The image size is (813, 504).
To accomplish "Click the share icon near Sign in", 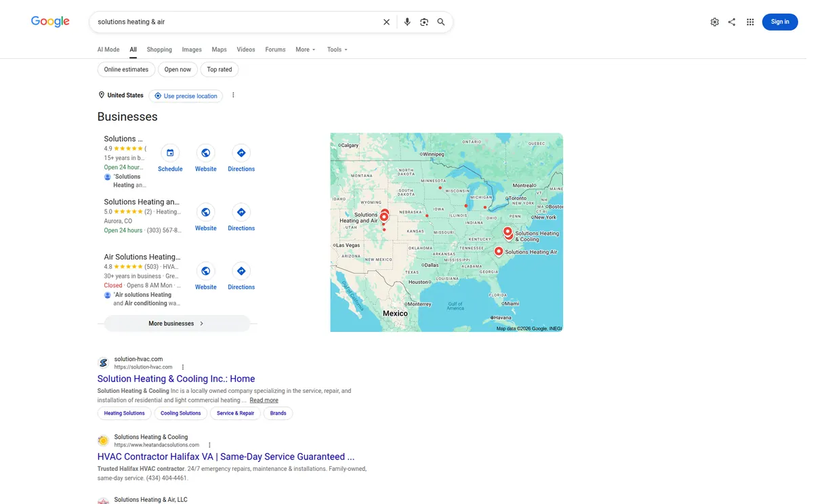I will 732,22.
